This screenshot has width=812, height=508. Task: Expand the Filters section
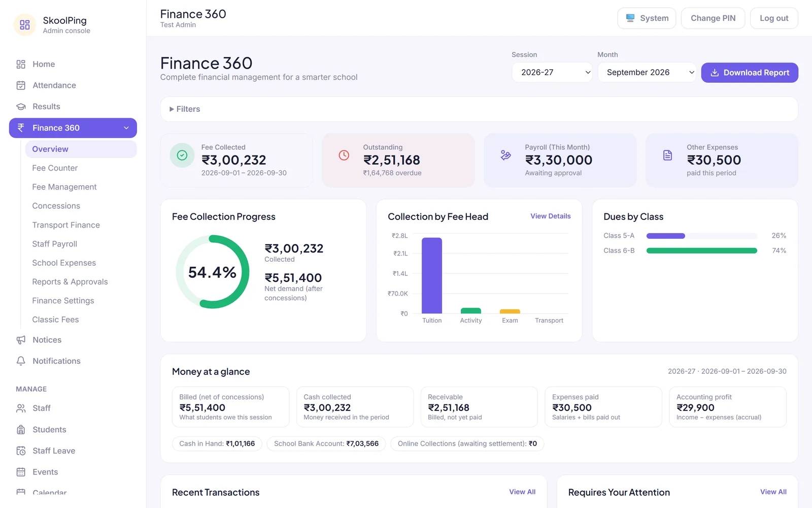click(185, 109)
